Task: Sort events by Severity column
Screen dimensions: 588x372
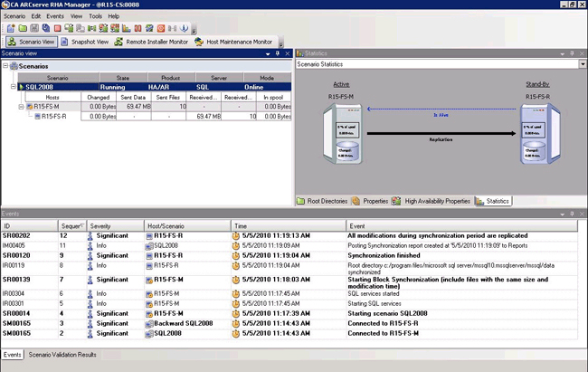Action: click(x=116, y=226)
